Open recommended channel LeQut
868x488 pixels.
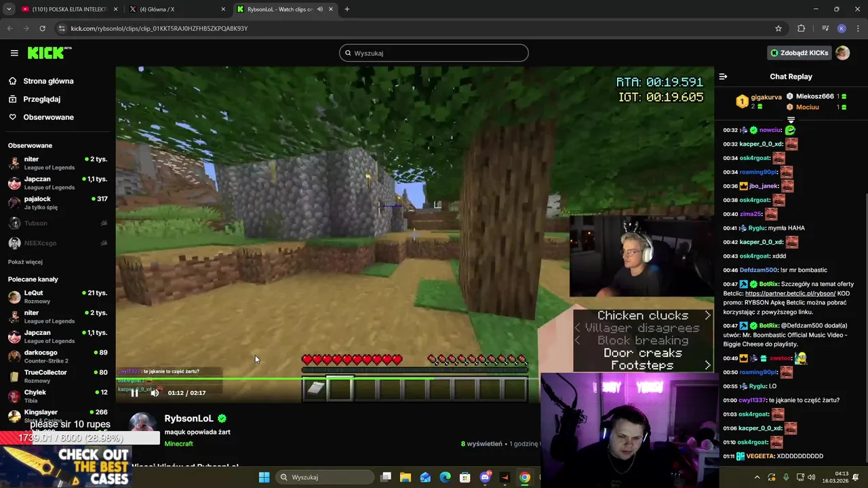58,297
